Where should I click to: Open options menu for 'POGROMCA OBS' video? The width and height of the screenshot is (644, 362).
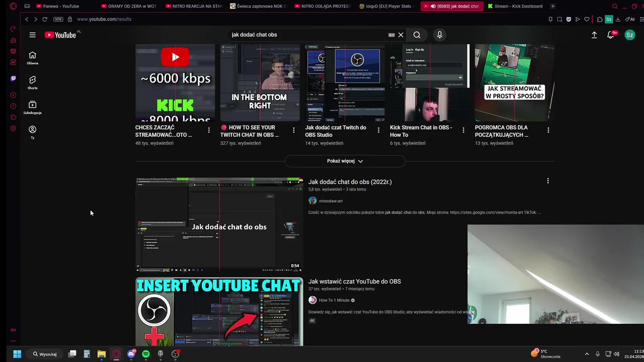click(x=548, y=130)
